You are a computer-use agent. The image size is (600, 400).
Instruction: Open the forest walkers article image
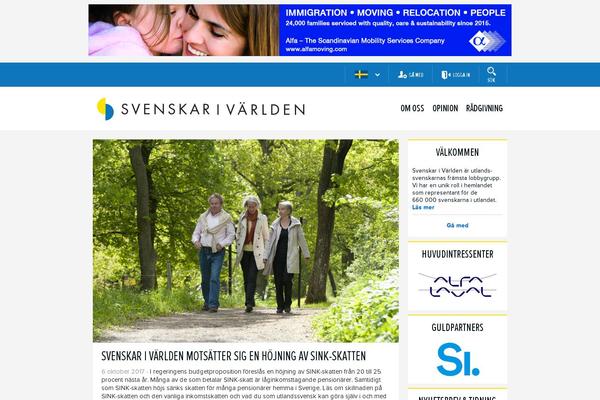[x=246, y=241]
